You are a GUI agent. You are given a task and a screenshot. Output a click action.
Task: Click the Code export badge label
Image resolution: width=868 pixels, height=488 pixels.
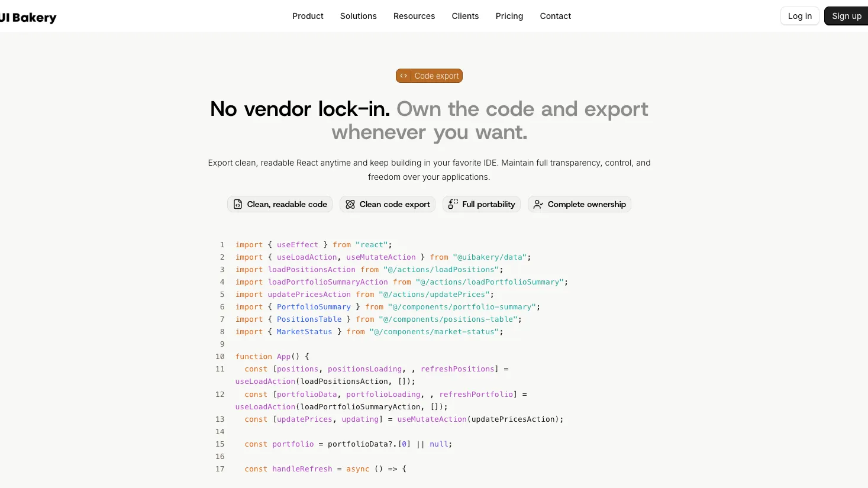(x=437, y=76)
